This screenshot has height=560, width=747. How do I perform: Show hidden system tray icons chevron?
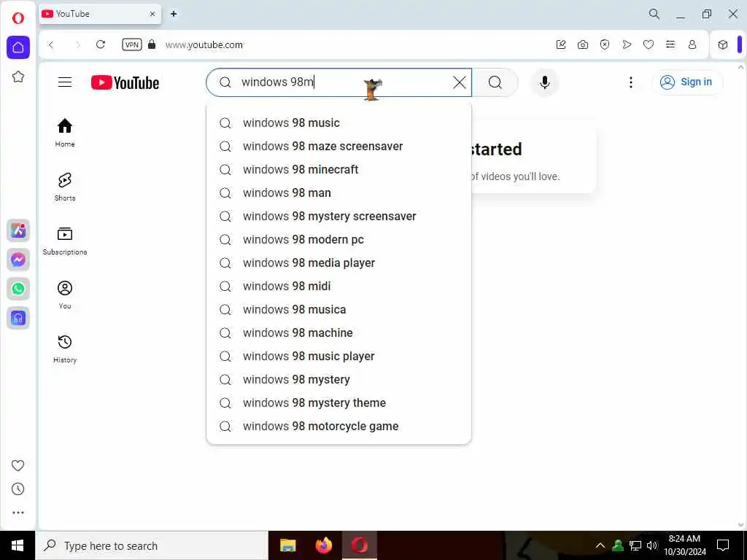pyautogui.click(x=600, y=545)
